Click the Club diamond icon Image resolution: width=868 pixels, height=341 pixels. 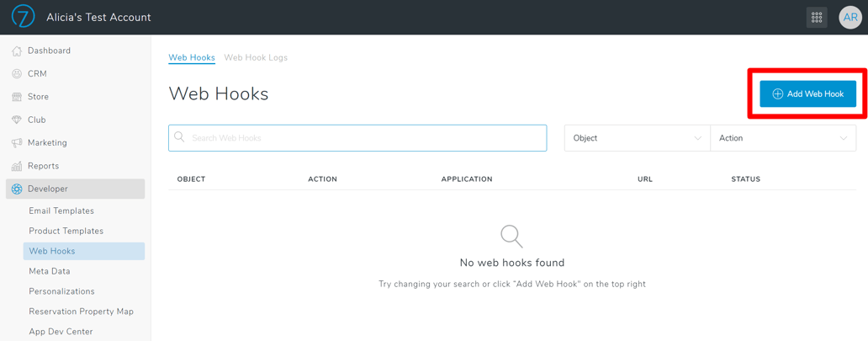click(17, 120)
